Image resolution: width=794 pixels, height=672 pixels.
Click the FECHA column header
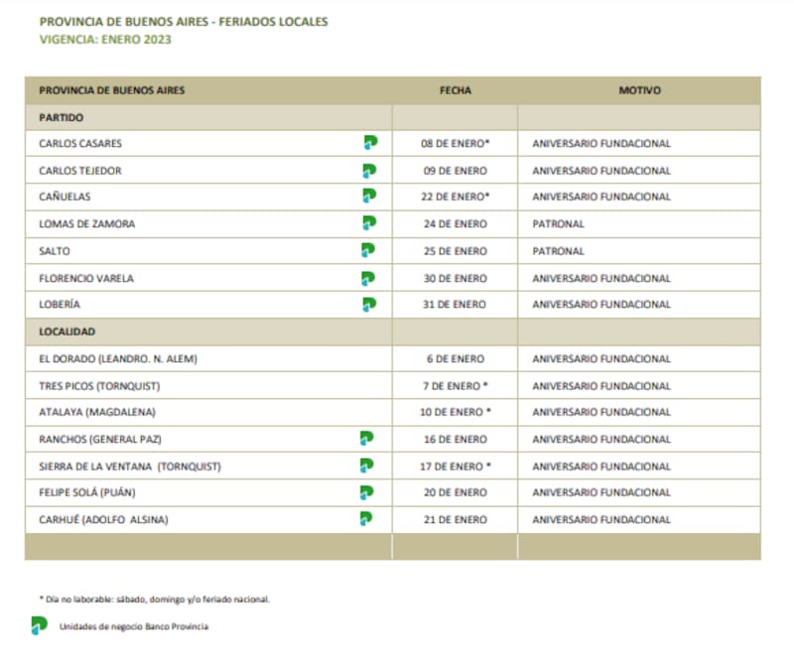click(x=456, y=90)
